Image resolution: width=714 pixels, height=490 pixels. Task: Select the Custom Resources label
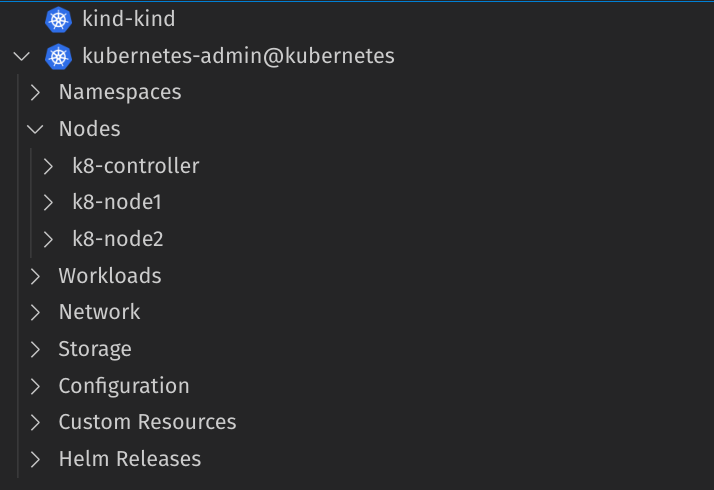pyautogui.click(x=147, y=422)
